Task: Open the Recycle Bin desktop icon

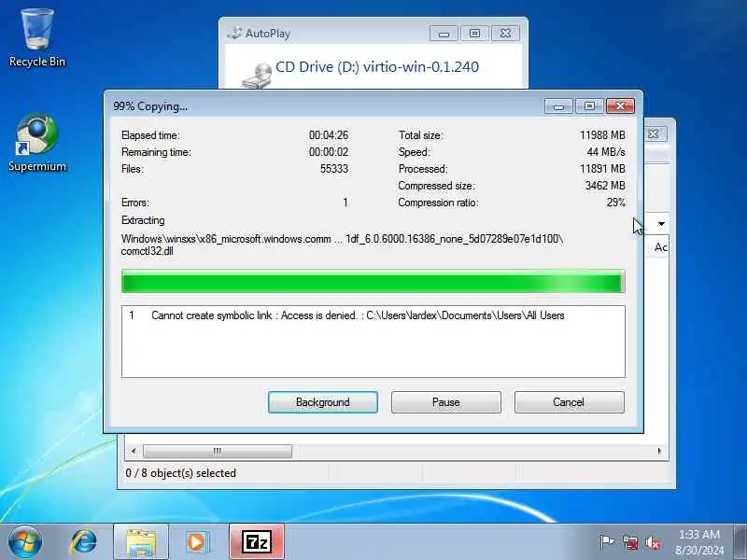Action: tap(37, 38)
